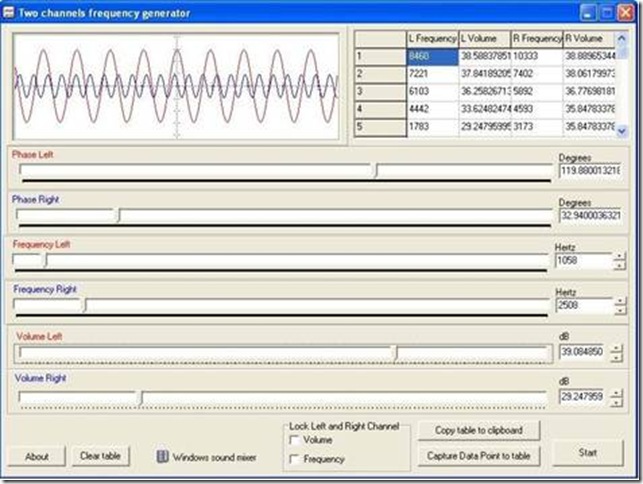The height and width of the screenshot is (484, 643).
Task: Click Copy table to clipboard
Action: pyautogui.click(x=478, y=430)
